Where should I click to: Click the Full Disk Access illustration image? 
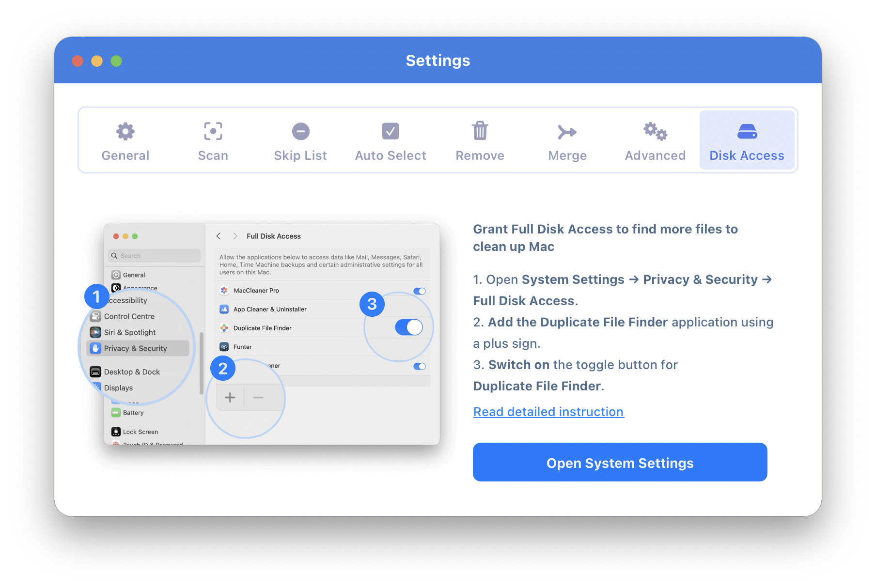[x=272, y=334]
